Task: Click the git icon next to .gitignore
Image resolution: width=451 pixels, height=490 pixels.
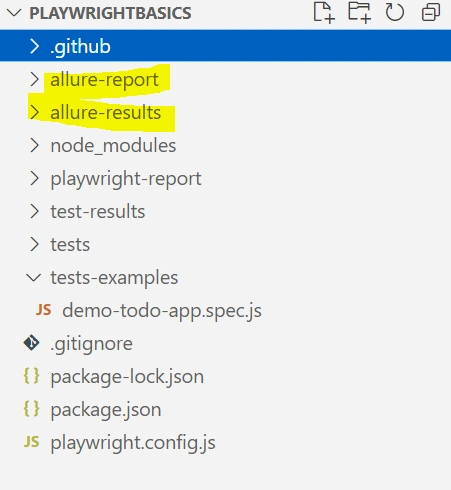Action: (x=32, y=343)
